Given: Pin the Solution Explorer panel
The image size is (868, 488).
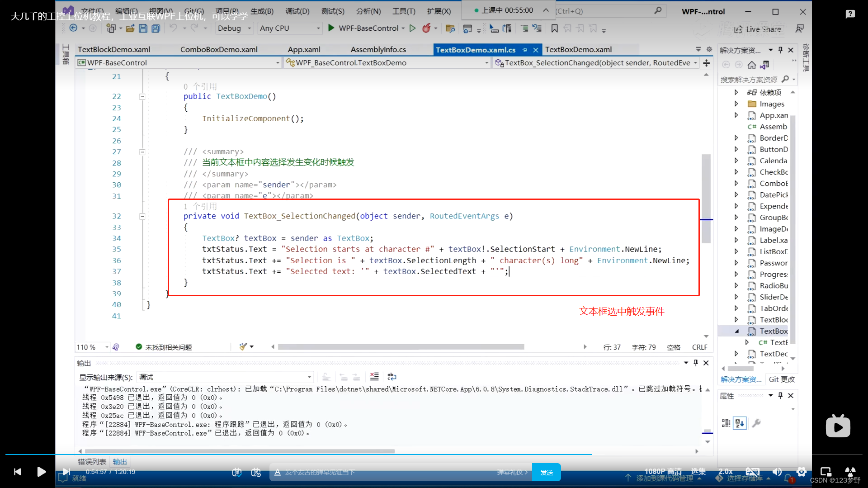Looking at the screenshot, I should click(x=781, y=50).
